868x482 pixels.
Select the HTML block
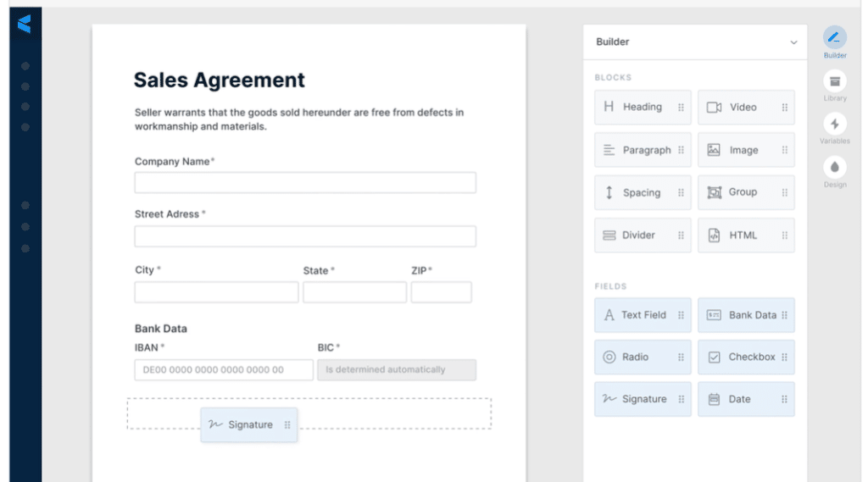[746, 235]
